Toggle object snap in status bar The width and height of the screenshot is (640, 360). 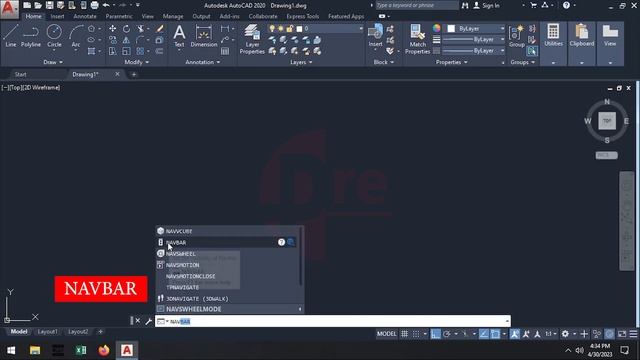click(495, 334)
